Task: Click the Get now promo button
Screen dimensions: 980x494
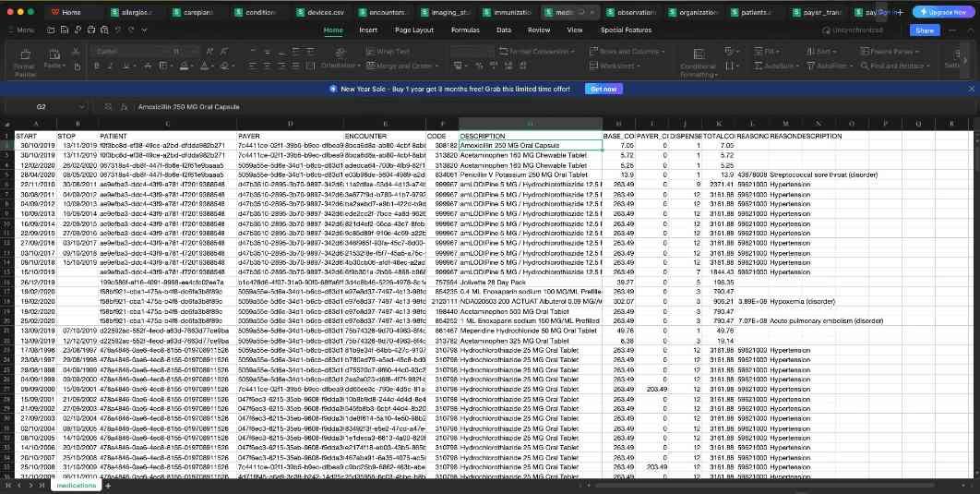Action: coord(603,89)
